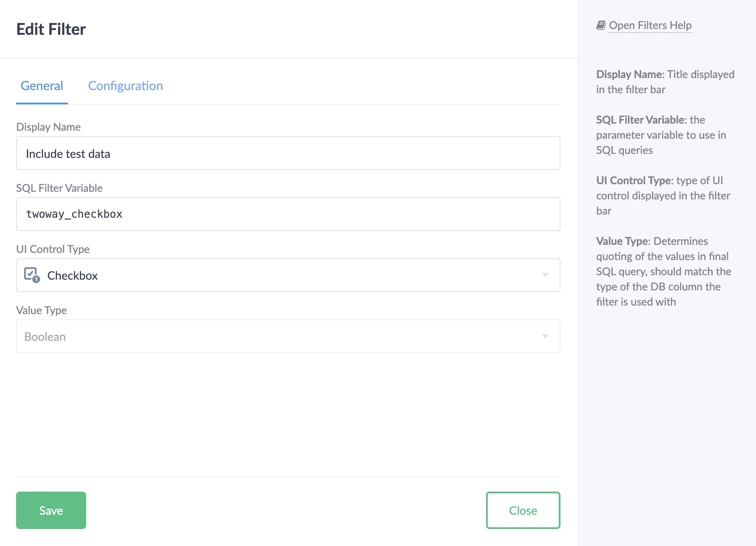
Task: Close the Edit Filter dialog
Action: 523,510
